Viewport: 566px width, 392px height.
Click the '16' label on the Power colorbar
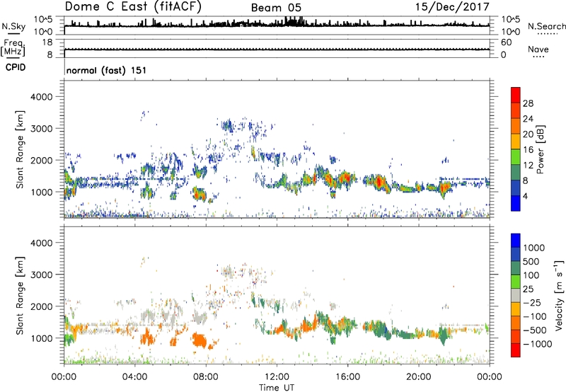(x=528, y=150)
